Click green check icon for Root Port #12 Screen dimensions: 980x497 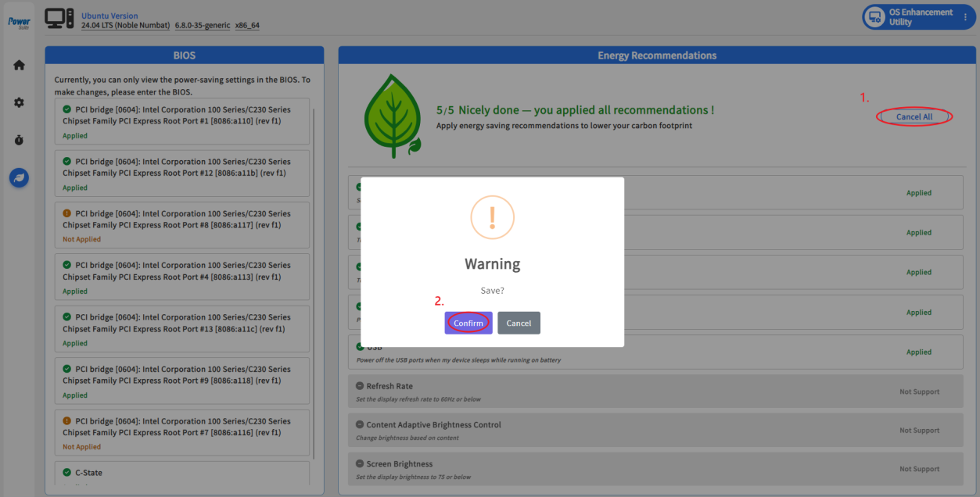[67, 162]
